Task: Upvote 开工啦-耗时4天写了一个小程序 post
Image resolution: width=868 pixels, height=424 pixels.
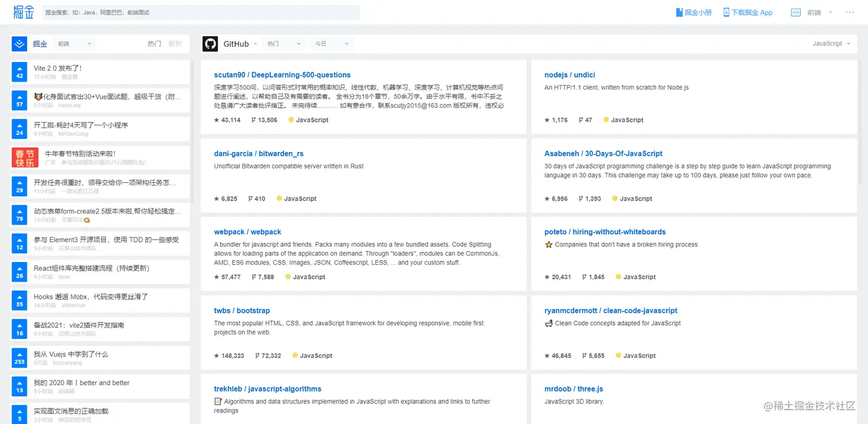Action: (x=20, y=129)
